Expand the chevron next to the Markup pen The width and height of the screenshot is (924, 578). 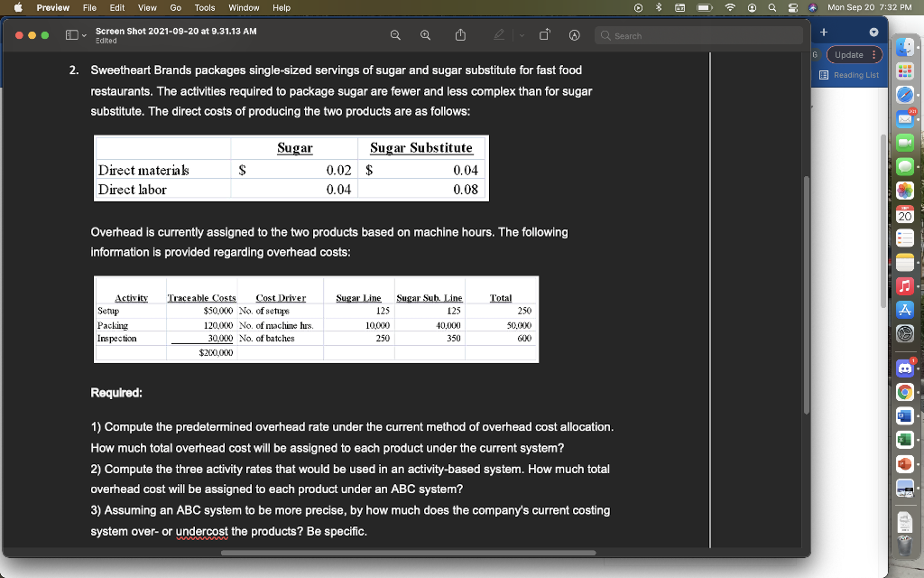point(521,34)
